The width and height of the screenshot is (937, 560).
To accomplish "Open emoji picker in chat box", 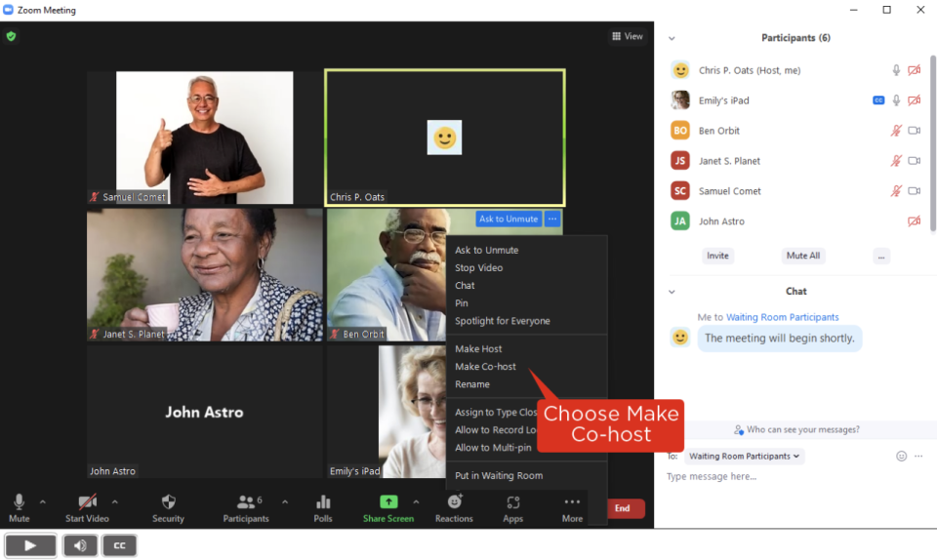I will click(901, 456).
